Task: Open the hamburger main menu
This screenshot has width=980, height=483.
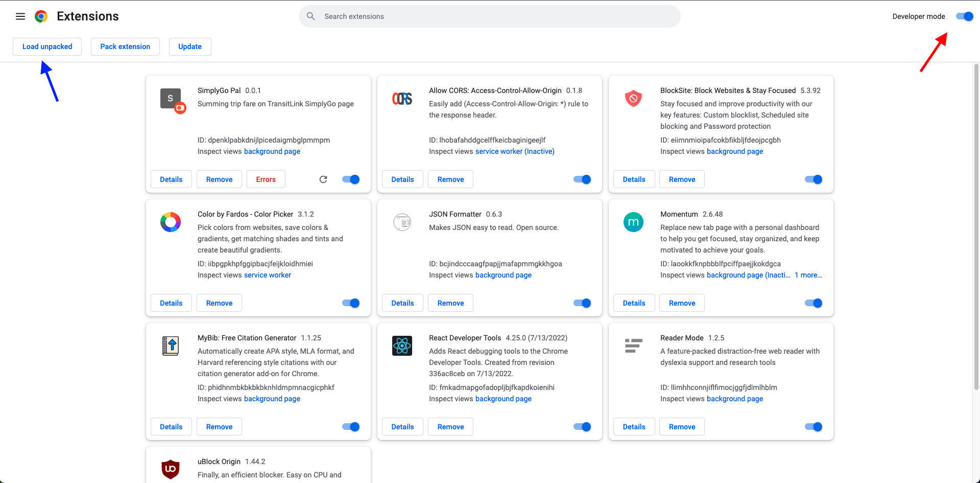Action: coord(20,16)
